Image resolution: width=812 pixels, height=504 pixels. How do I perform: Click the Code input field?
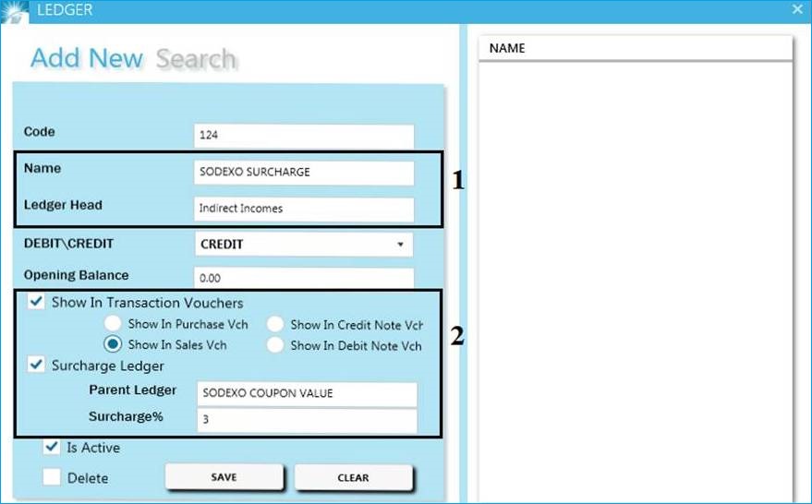click(304, 136)
